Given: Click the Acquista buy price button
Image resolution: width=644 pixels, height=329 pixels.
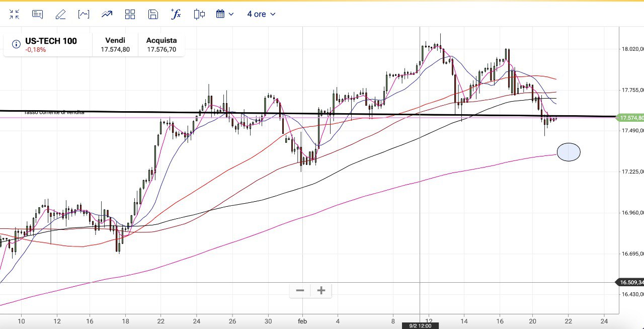Looking at the screenshot, I should (162, 45).
